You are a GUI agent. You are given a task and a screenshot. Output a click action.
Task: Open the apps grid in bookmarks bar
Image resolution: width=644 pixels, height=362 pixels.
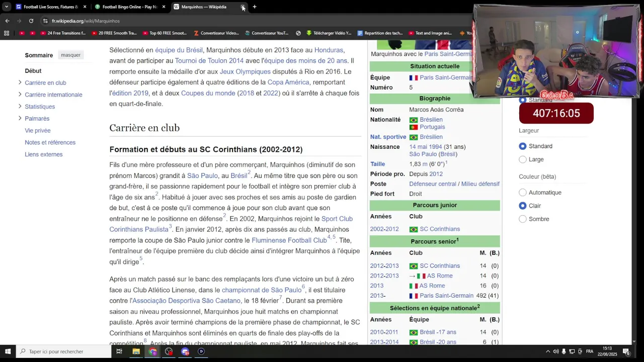(7, 33)
